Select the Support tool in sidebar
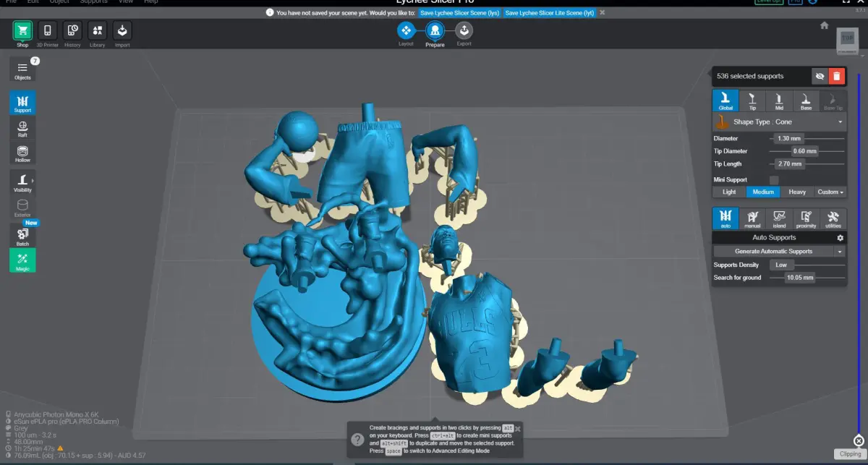This screenshot has width=868, height=465. (x=22, y=103)
